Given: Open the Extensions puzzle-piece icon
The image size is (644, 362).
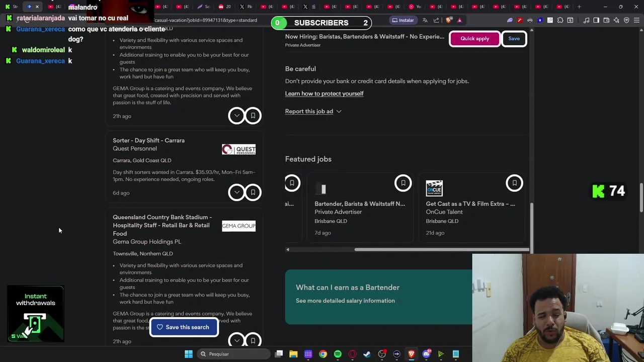Looking at the screenshot, I should click(560, 20).
